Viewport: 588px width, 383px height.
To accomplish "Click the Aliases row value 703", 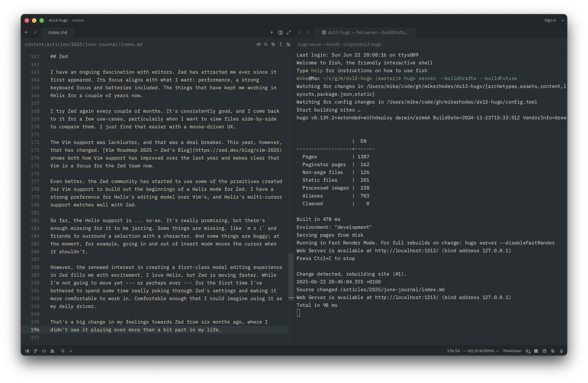I will [x=365, y=196].
